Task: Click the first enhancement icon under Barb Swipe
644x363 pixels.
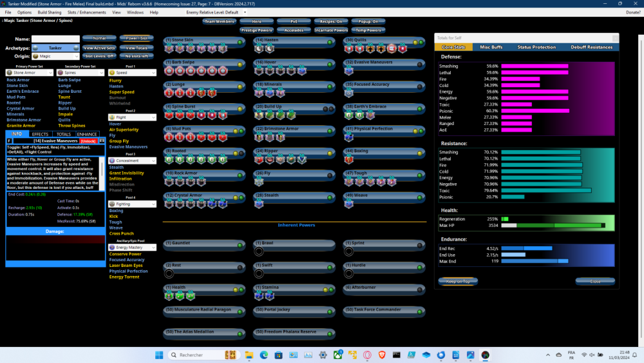Action: tap(170, 70)
